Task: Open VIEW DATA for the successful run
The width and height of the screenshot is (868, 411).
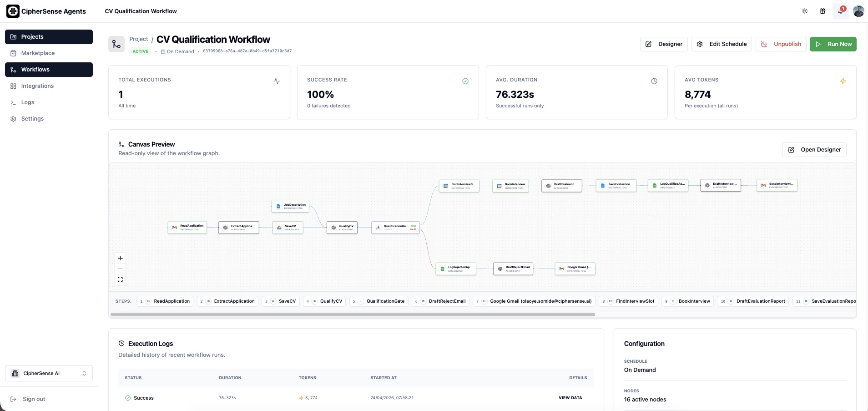Action: (570, 397)
